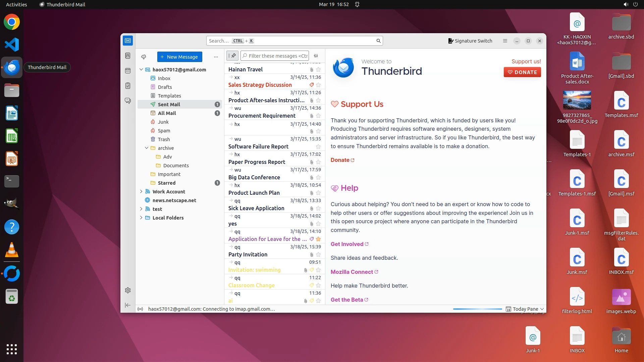The height and width of the screenshot is (362, 644).
Task: Click the New Message button
Action: [179, 57]
